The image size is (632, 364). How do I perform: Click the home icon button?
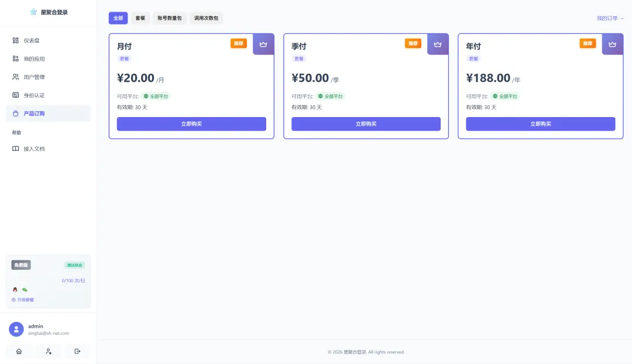(x=19, y=351)
